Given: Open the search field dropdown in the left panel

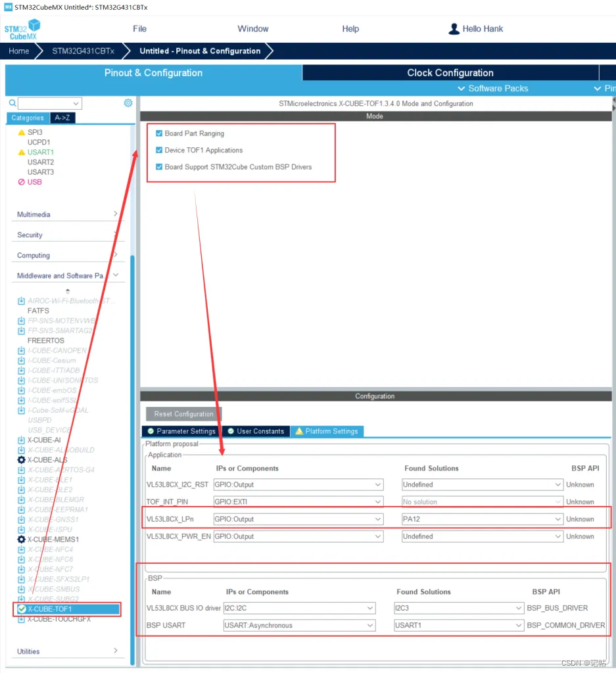Looking at the screenshot, I should [x=76, y=103].
